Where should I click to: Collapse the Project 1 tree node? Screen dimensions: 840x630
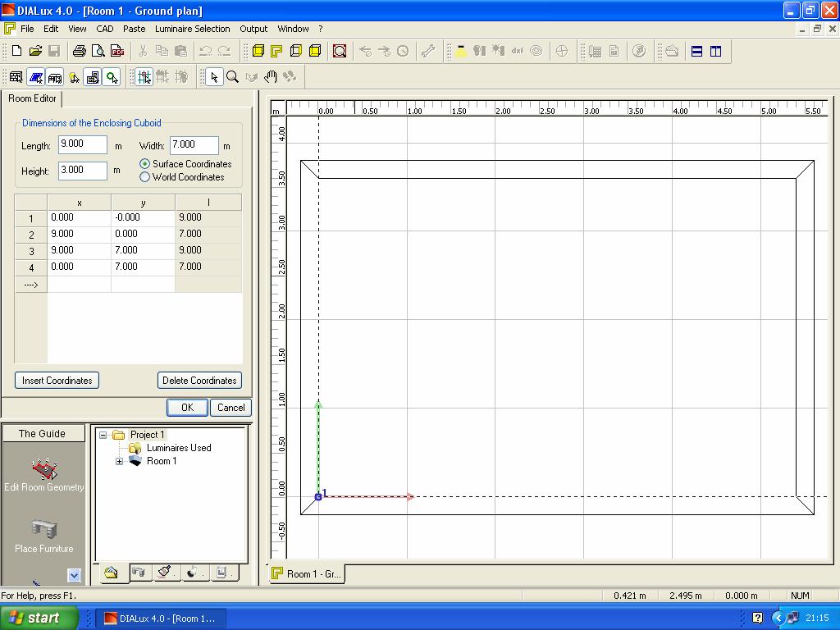[103, 435]
